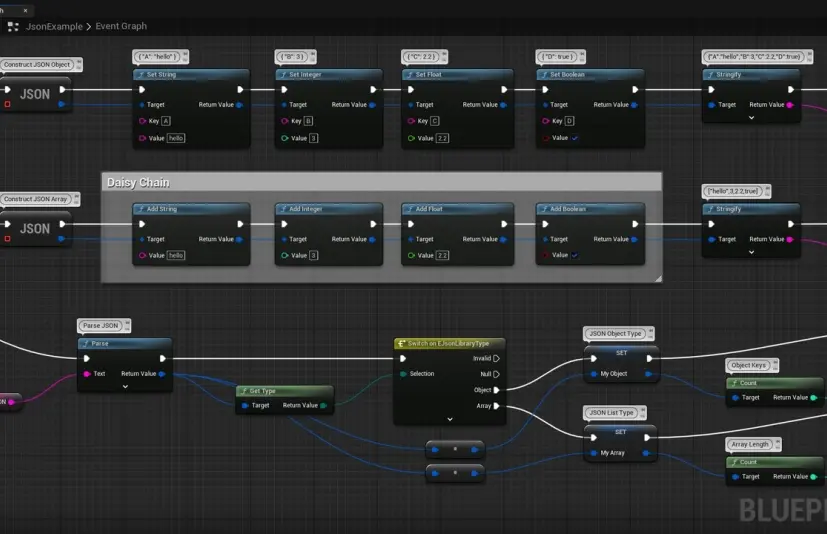This screenshot has width=827, height=534.
Task: Click the Array exec pin on Switch node
Action: tap(496, 406)
